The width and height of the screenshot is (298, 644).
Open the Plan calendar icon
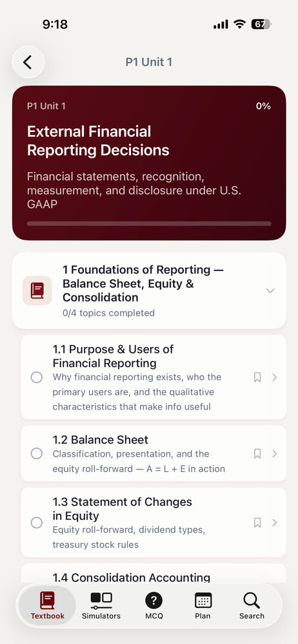[x=203, y=601]
